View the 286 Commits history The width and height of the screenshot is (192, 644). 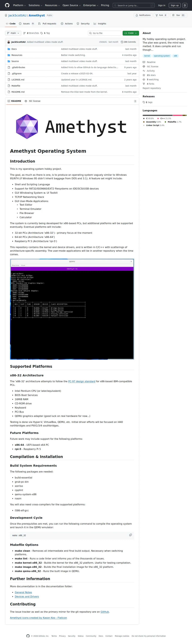pos(128,42)
